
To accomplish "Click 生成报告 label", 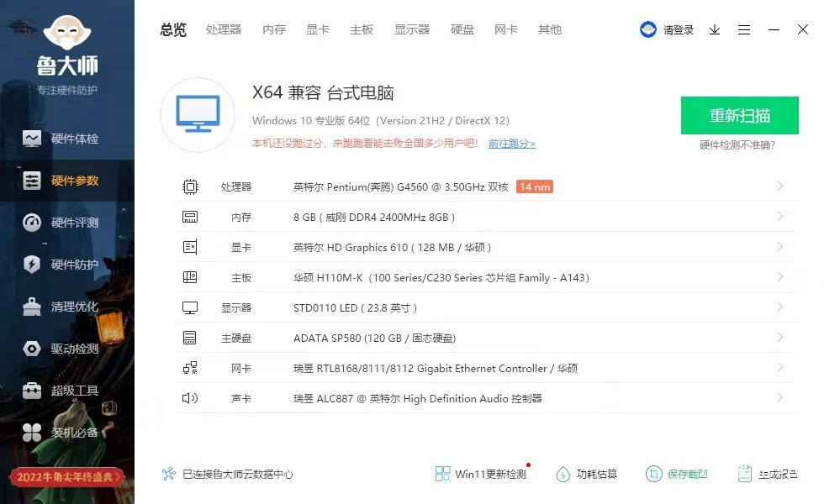I will 779,474.
